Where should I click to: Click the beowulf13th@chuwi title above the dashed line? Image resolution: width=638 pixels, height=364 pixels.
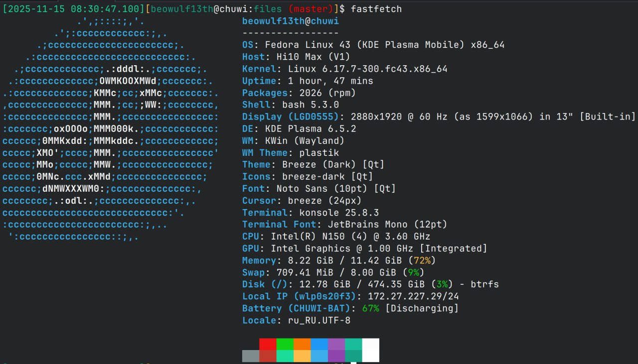coord(290,21)
